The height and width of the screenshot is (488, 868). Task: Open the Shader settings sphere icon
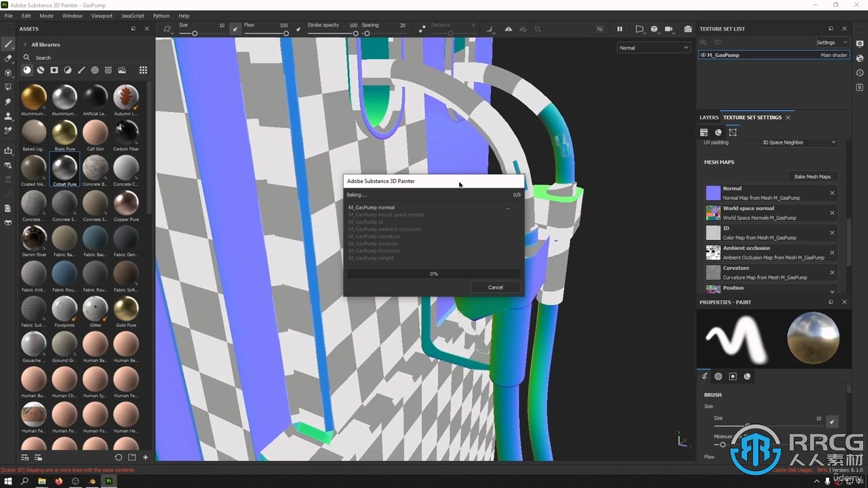tap(860, 58)
